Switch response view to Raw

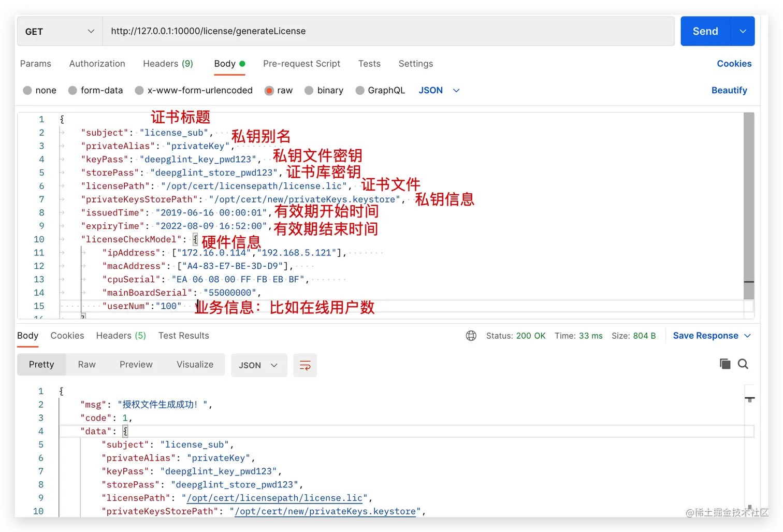[x=87, y=365]
